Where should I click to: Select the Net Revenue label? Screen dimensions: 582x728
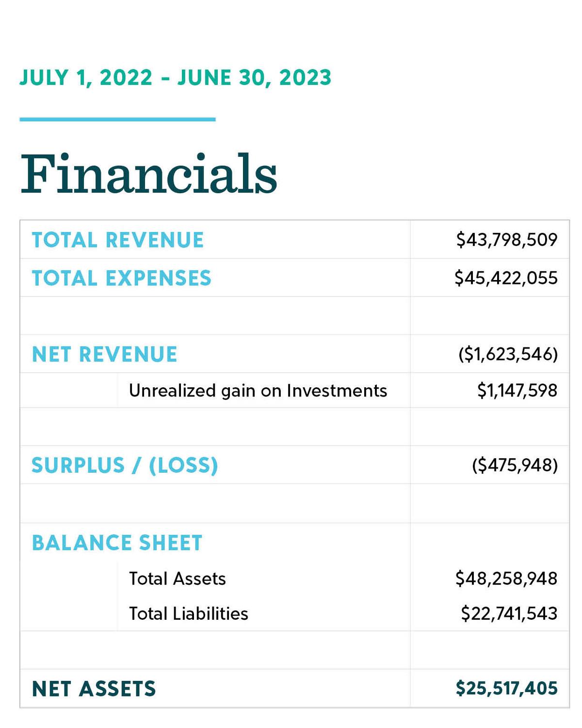(105, 354)
